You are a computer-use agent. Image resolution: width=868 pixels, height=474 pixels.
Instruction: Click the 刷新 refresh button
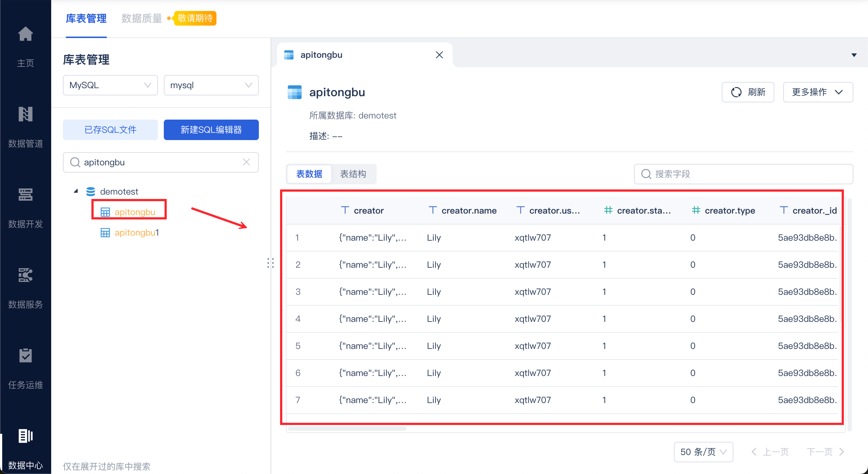748,92
